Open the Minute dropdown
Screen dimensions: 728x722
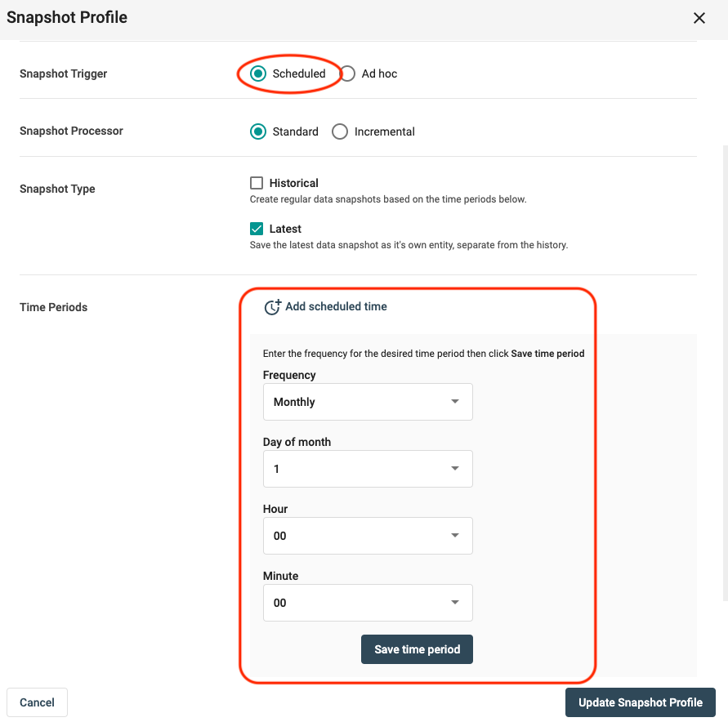(367, 603)
